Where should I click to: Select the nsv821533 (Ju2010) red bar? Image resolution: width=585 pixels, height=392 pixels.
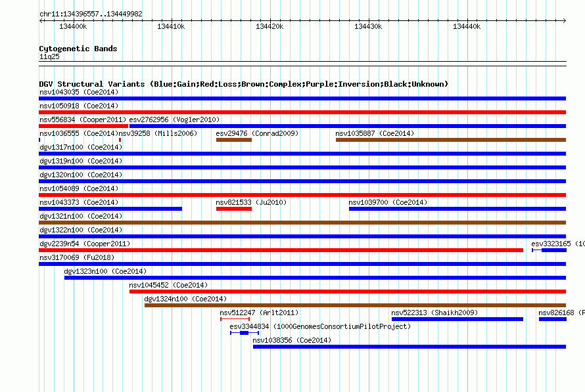point(234,209)
